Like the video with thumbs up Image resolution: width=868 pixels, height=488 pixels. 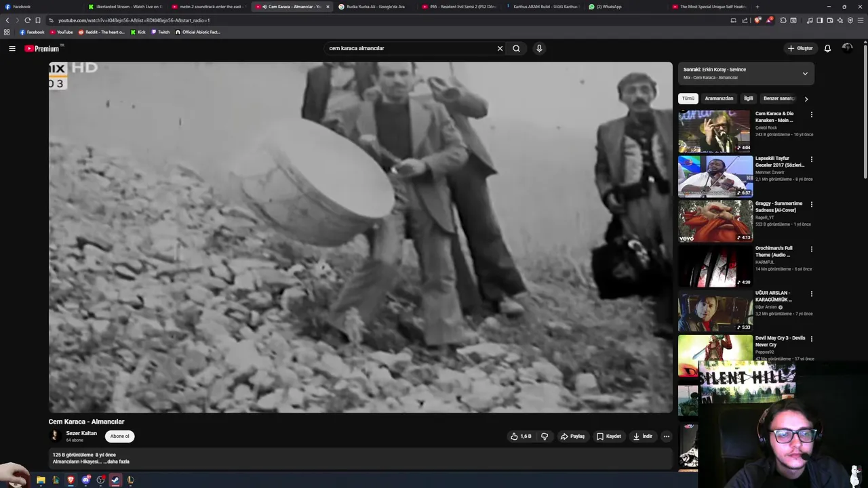click(521, 436)
